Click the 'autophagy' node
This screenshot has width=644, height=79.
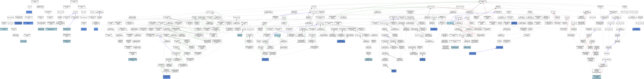click(x=244, y=29)
